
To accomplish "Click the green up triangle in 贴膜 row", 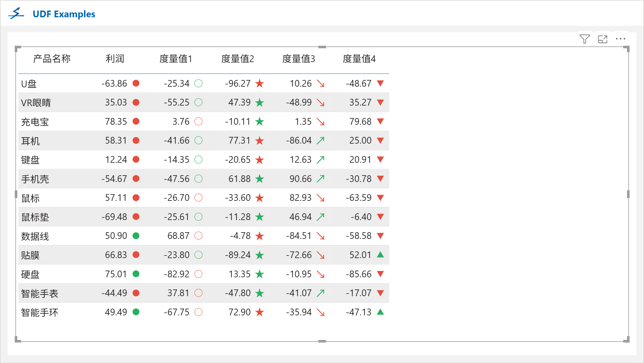I will 380,255.
